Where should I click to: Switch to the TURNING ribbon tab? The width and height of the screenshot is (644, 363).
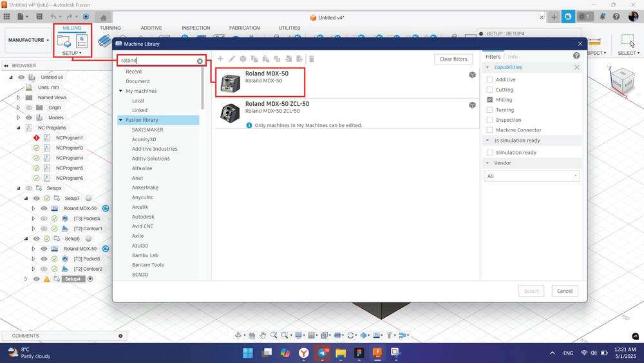(x=110, y=28)
